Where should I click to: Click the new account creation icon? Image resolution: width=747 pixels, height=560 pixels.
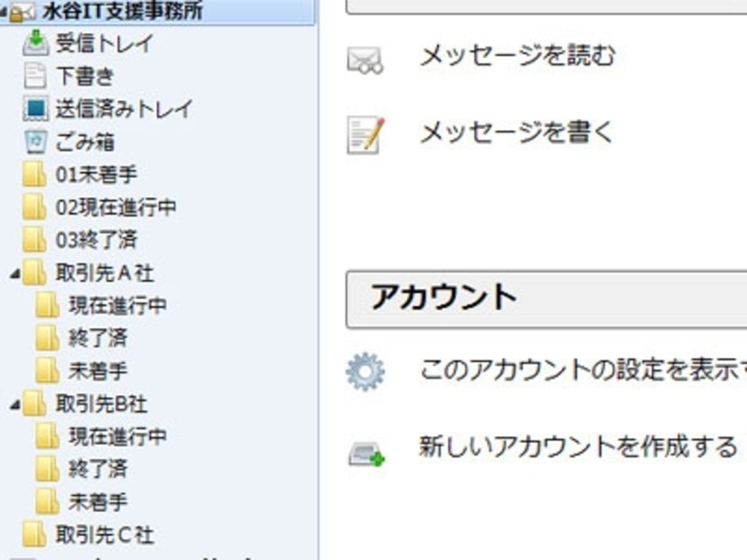[x=367, y=454]
